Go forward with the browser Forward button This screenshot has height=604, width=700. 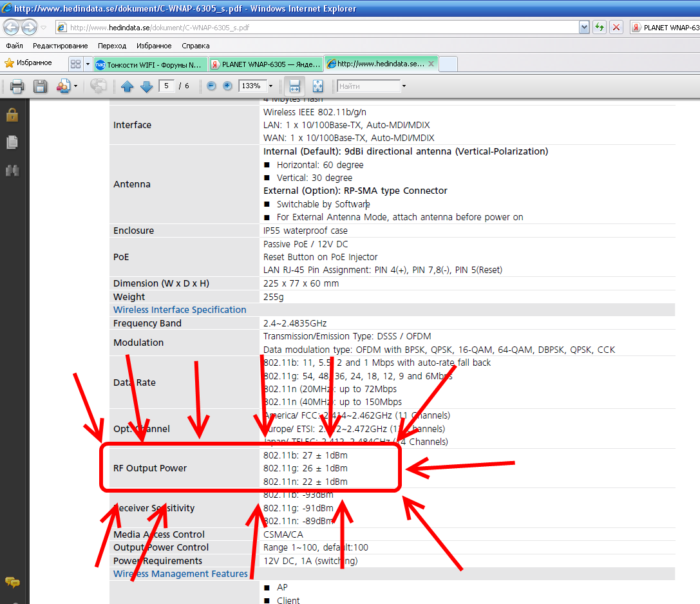tap(30, 27)
